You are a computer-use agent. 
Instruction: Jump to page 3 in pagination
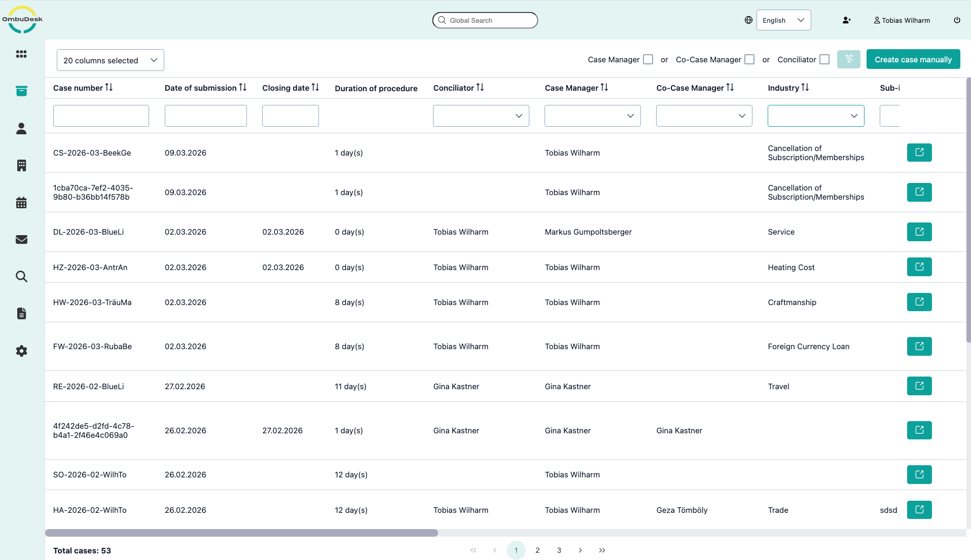(559, 550)
